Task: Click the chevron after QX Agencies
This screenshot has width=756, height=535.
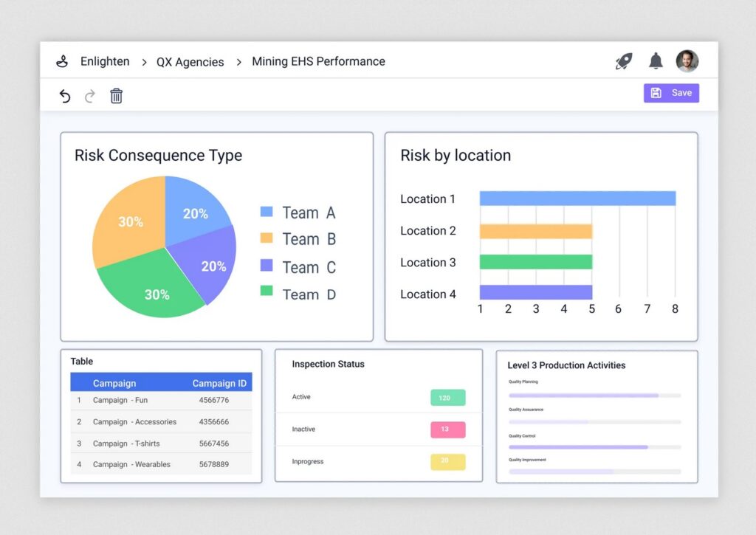Action: [238, 62]
